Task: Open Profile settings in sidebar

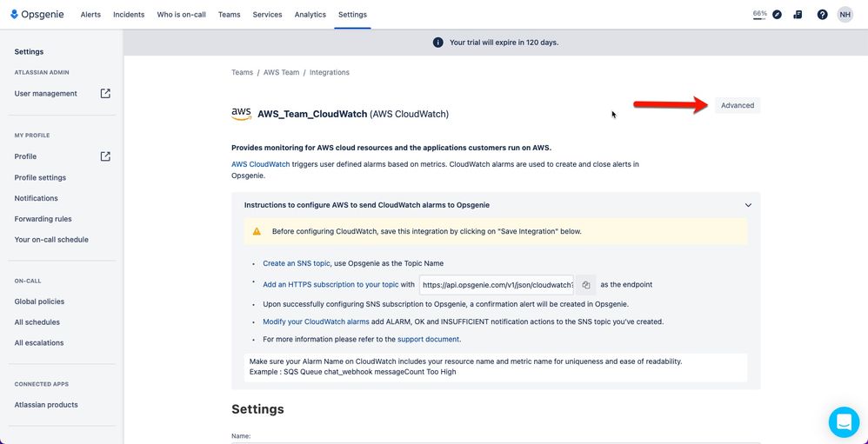Action: click(40, 177)
